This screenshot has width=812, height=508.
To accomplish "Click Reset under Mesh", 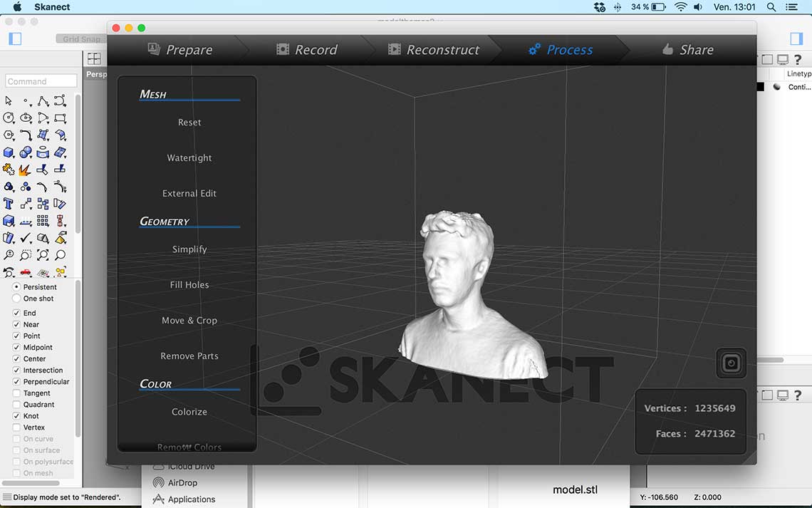I will [x=189, y=123].
